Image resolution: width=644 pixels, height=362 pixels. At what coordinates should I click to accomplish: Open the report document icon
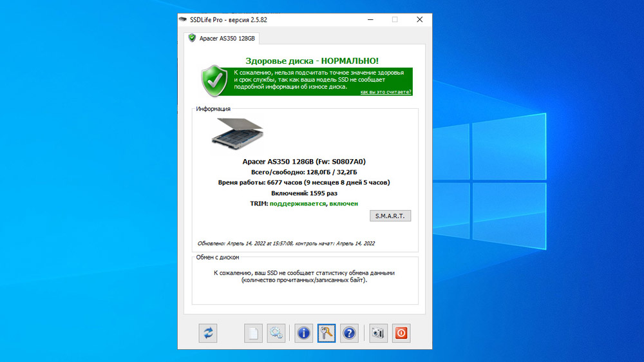click(x=254, y=333)
